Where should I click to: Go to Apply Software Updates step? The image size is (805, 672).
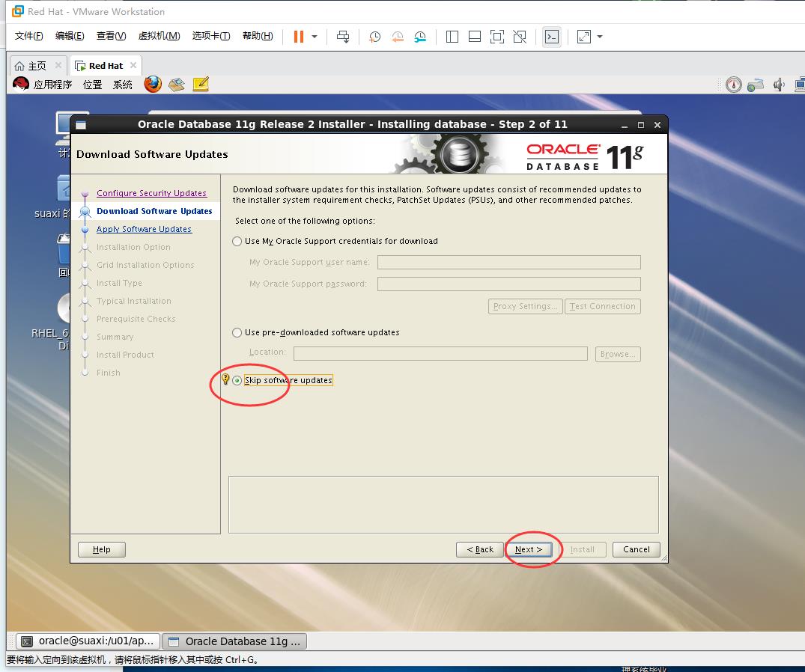click(x=144, y=229)
